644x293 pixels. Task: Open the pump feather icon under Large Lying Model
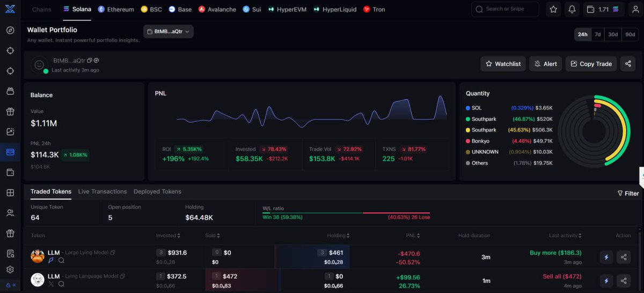(x=51, y=260)
